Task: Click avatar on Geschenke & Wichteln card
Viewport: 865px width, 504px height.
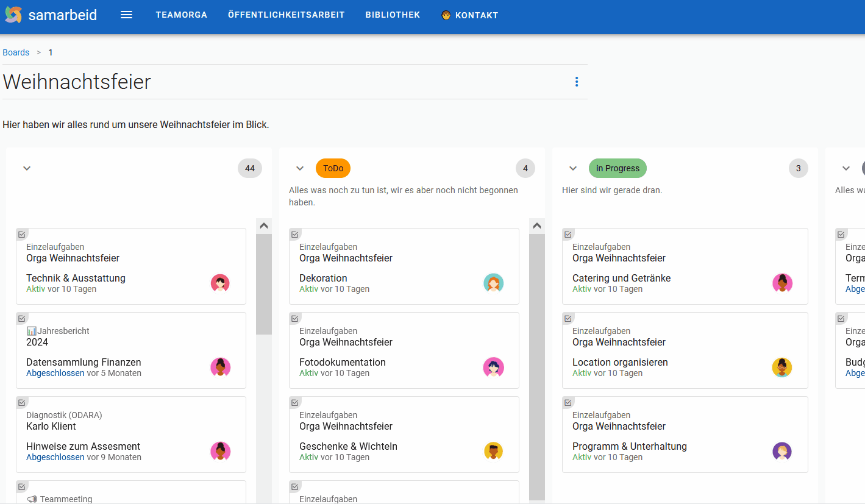Action: click(493, 451)
